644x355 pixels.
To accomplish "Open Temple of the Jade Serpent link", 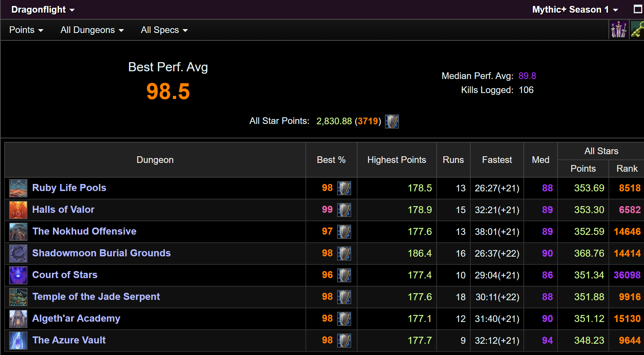I will click(x=96, y=297).
